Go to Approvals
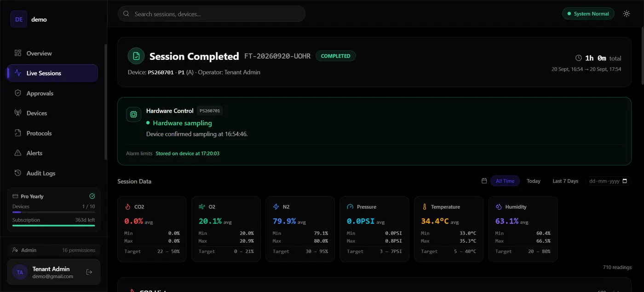 [52, 93]
